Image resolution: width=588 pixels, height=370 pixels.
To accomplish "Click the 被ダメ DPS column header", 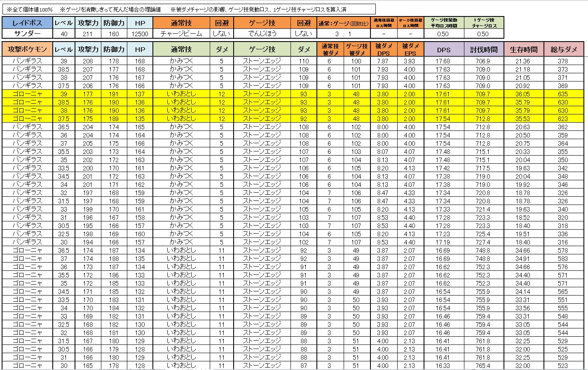I will click(x=383, y=49).
